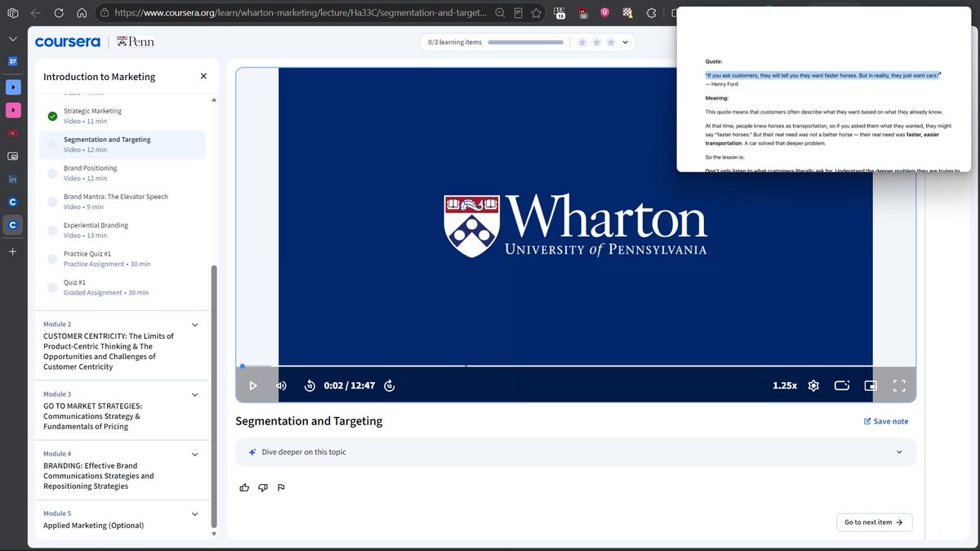
Task: Rate the third star
Action: [611, 42]
